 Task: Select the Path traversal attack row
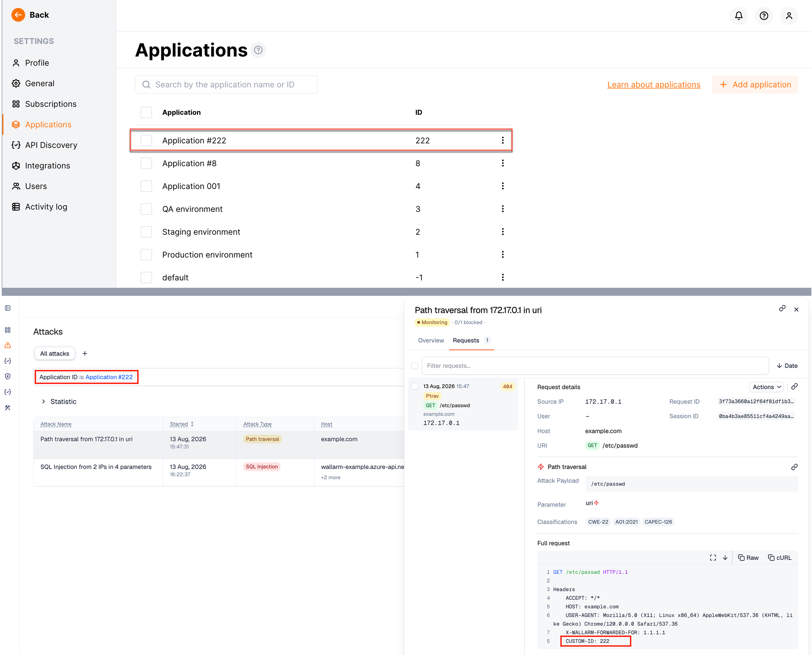(x=219, y=445)
